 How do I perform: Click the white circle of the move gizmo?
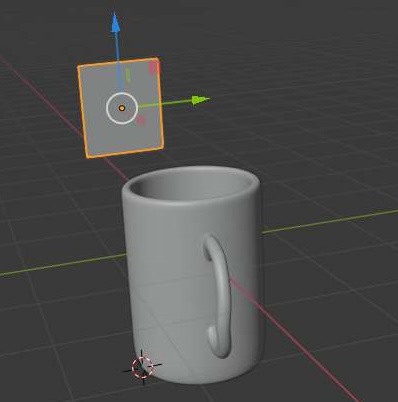(122, 108)
